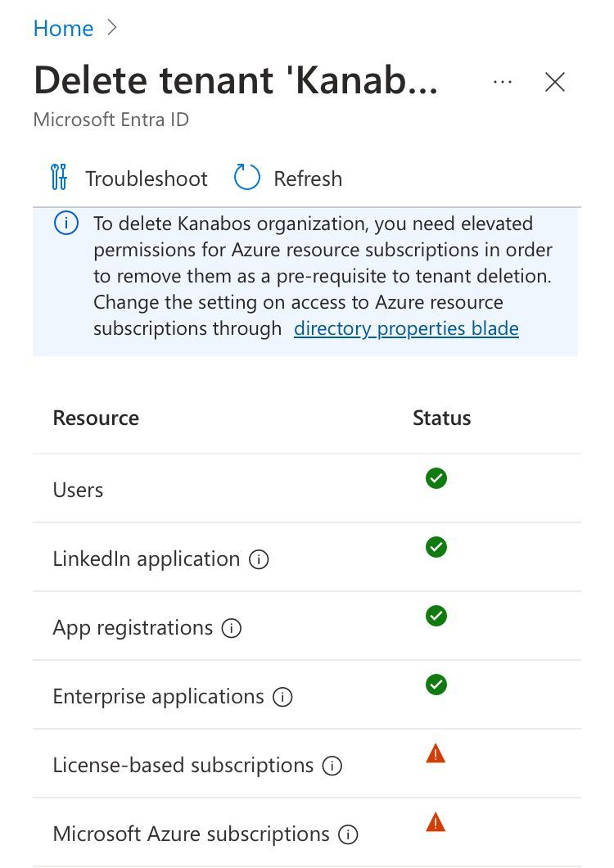Click the Status column header
Viewport: 614px width, 868px height.
click(x=441, y=418)
